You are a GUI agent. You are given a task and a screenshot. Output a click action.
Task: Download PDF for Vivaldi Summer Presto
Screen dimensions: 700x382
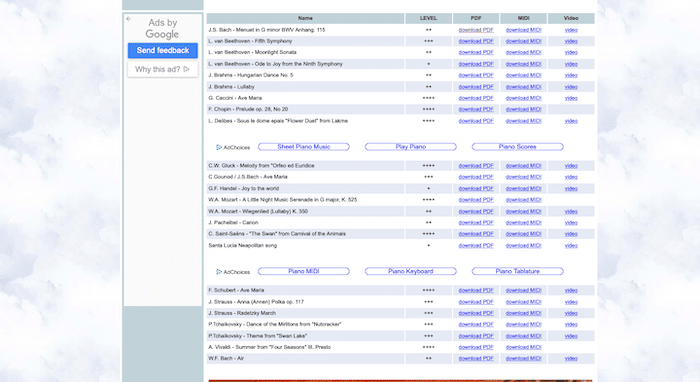click(x=476, y=347)
